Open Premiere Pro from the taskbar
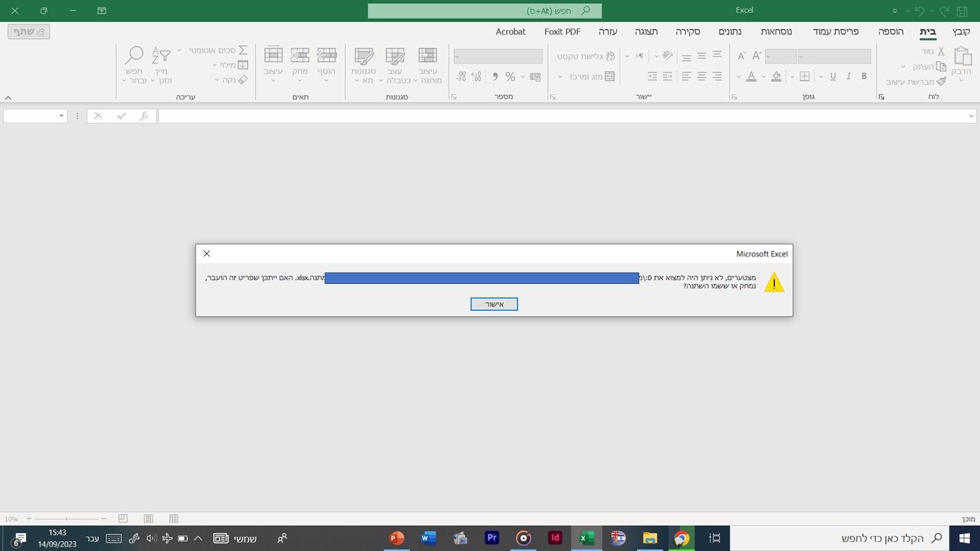Viewport: 980px width, 551px height. tap(492, 538)
